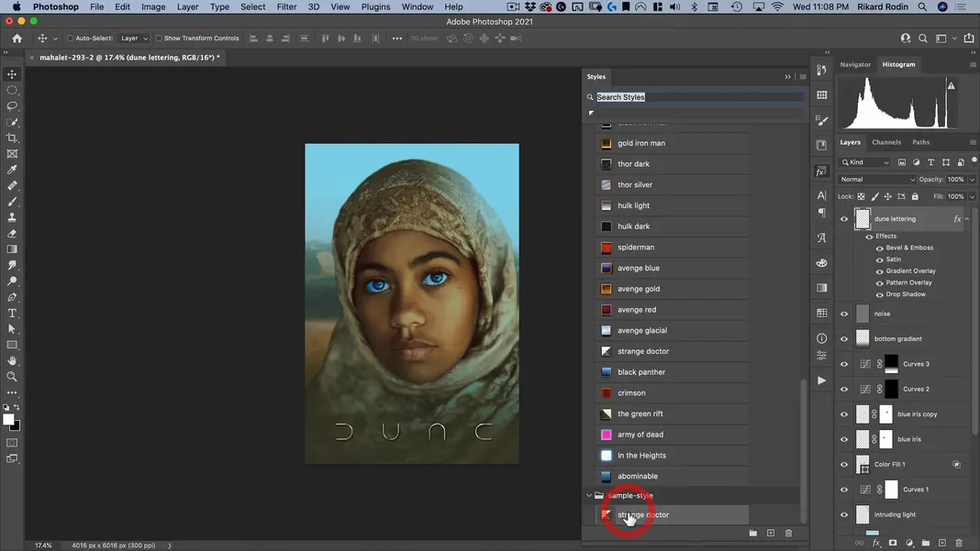Image resolution: width=980 pixels, height=551 pixels.
Task: Select the Frame tool
Action: point(12,154)
